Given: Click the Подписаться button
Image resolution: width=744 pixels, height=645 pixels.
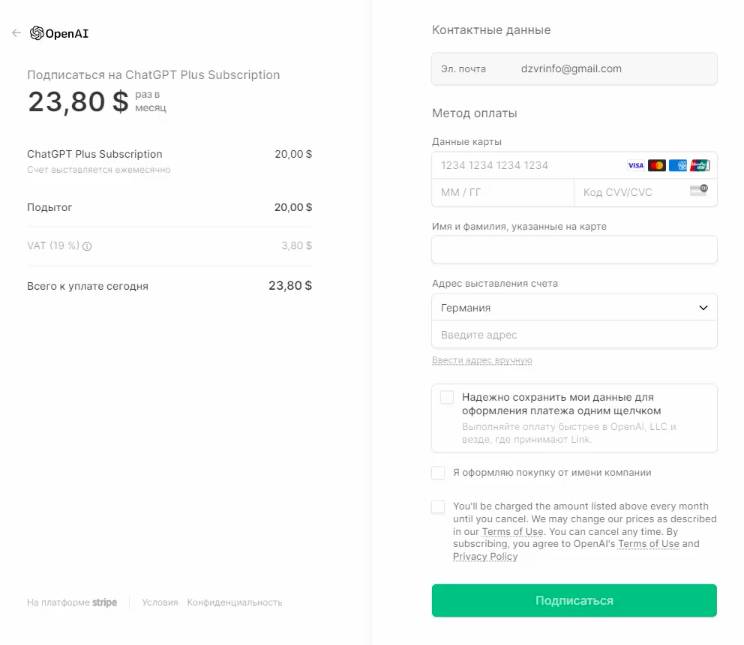Looking at the screenshot, I should click(x=574, y=600).
